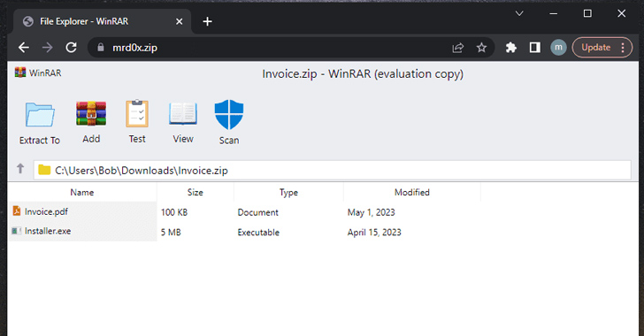Viewport: 644px width, 336px height.
Task: Open a new browser tab
Action: [x=207, y=21]
